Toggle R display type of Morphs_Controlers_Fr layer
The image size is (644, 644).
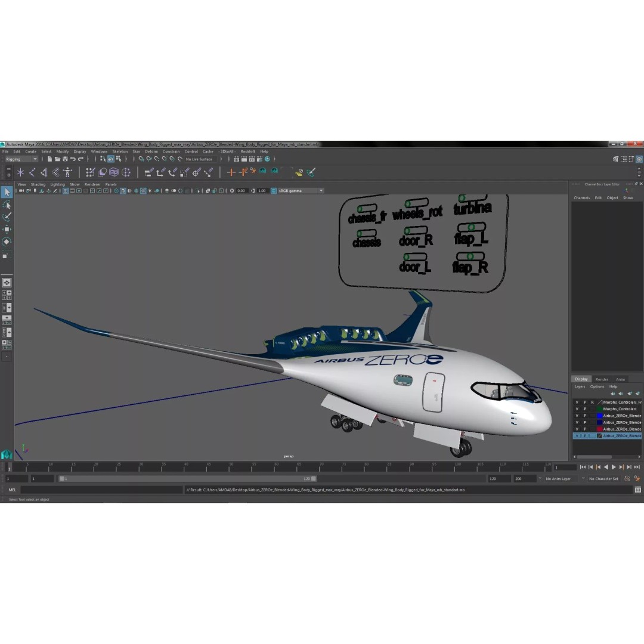pyautogui.click(x=592, y=402)
